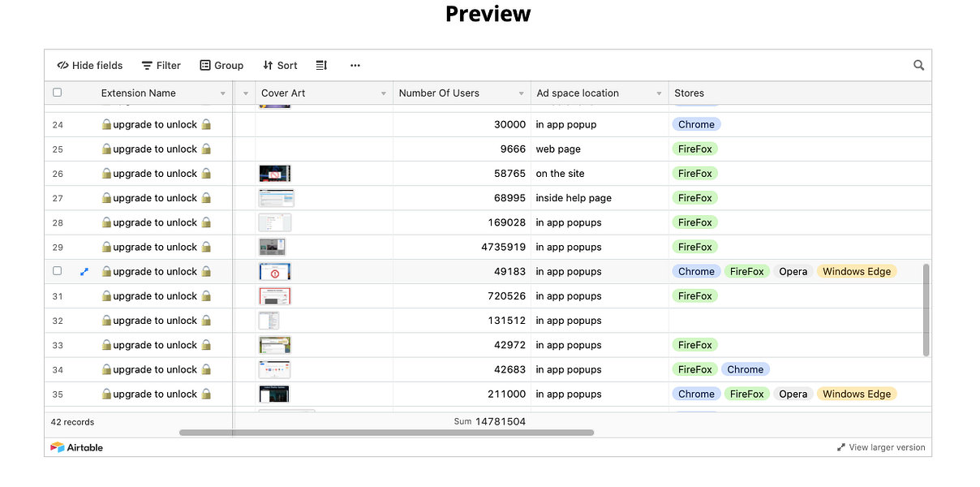Screen dimensions: 980x487
Task: Tick the select-all checkbox in header
Action: [57, 93]
